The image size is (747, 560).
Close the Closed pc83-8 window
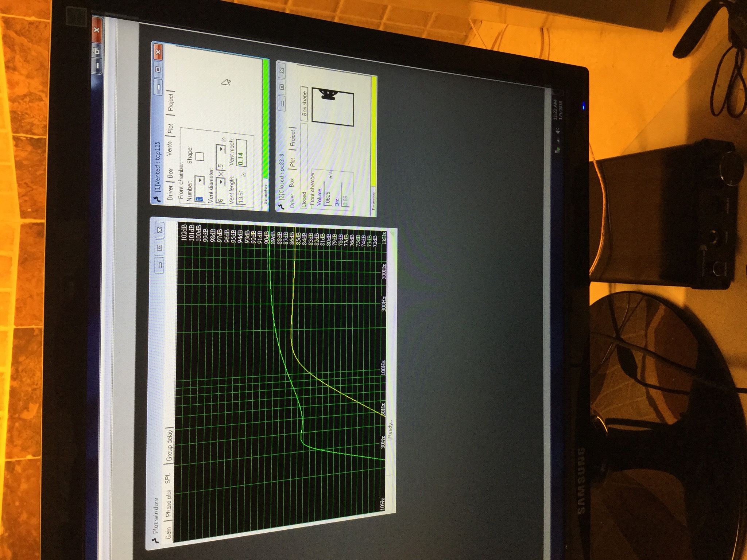tap(281, 70)
